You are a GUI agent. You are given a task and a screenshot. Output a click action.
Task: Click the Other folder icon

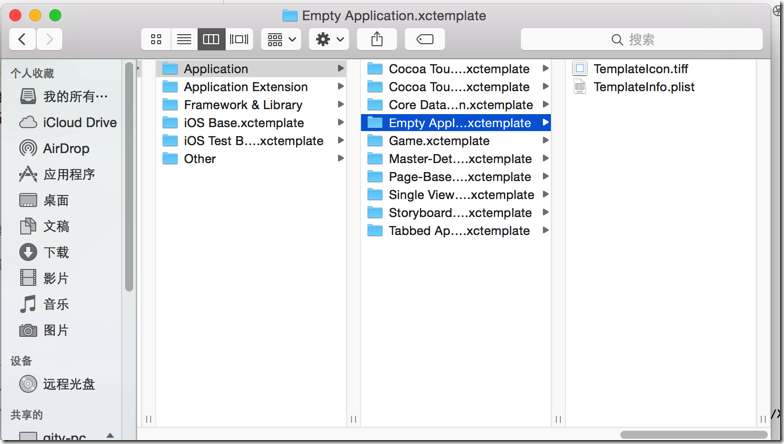tap(170, 158)
